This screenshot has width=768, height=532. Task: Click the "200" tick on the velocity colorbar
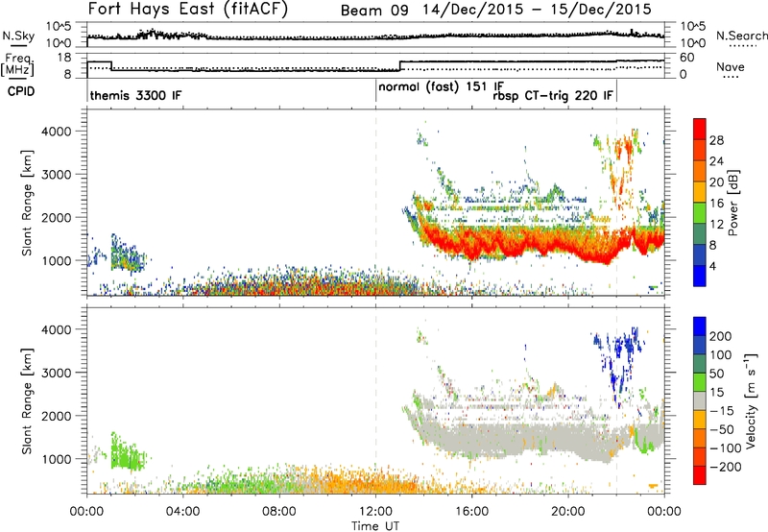720,336
